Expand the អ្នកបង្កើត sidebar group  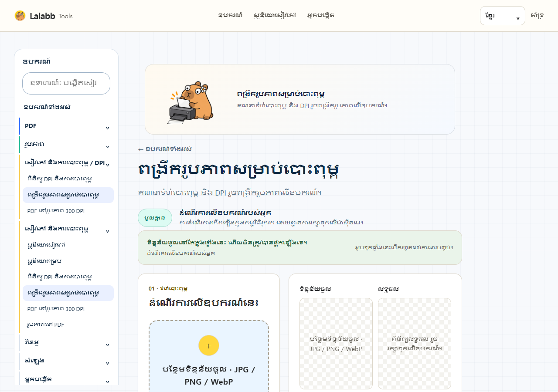(66, 379)
